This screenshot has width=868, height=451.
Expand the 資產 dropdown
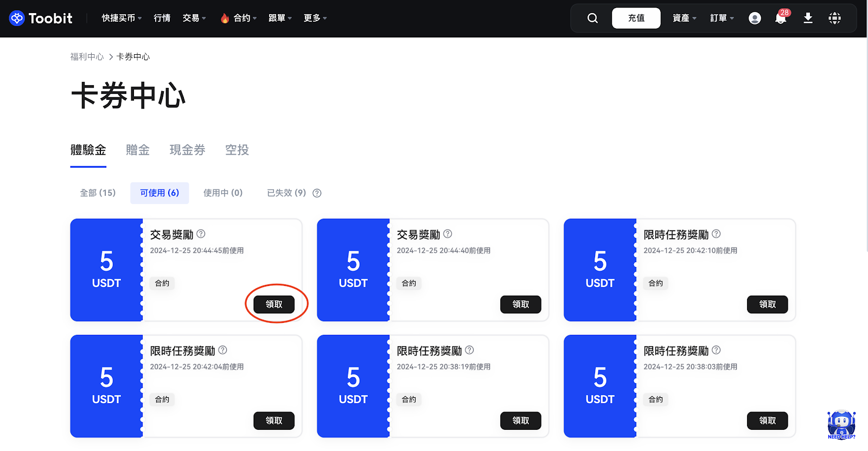click(x=685, y=18)
